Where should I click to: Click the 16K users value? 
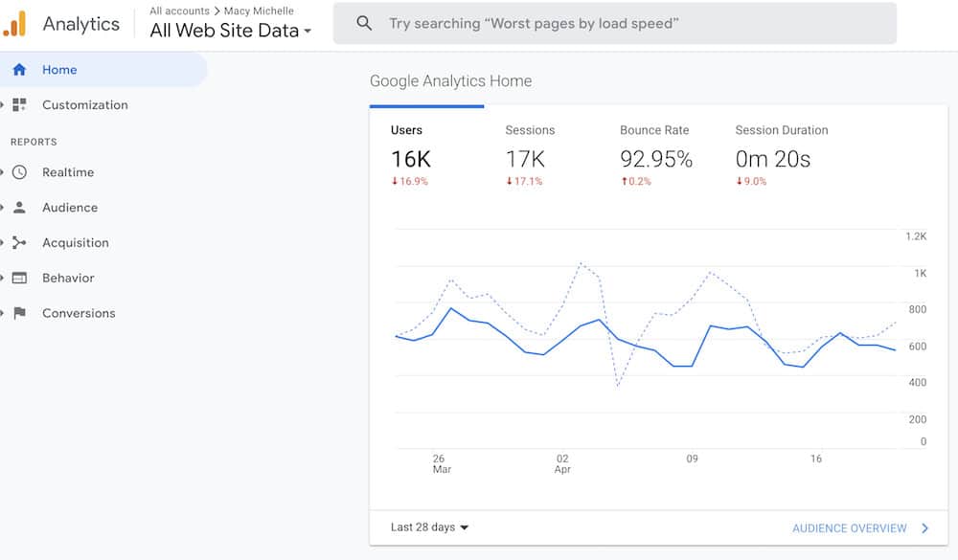tap(411, 160)
